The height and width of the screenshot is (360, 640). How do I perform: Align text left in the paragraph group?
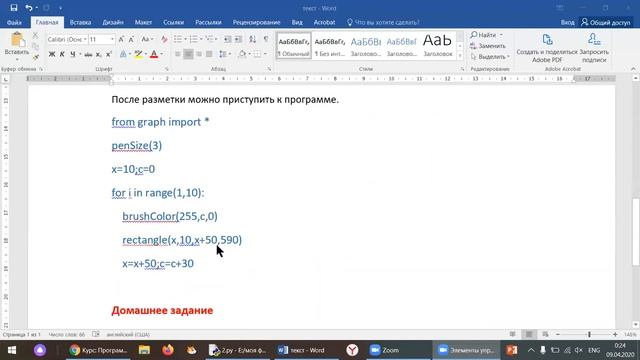[178, 54]
